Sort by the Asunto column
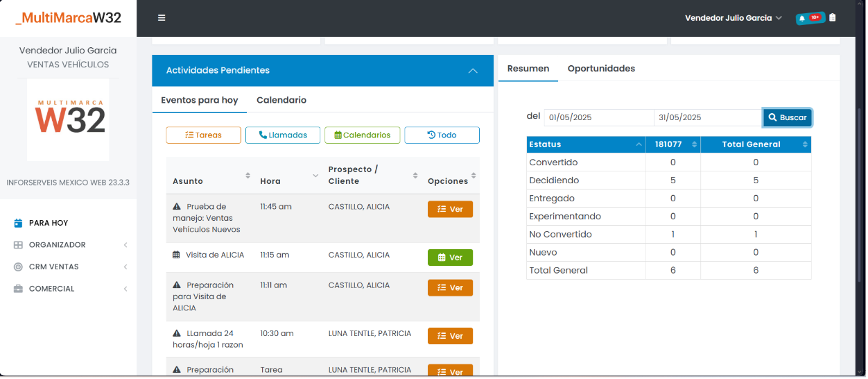This screenshot has width=868, height=379. tap(248, 176)
